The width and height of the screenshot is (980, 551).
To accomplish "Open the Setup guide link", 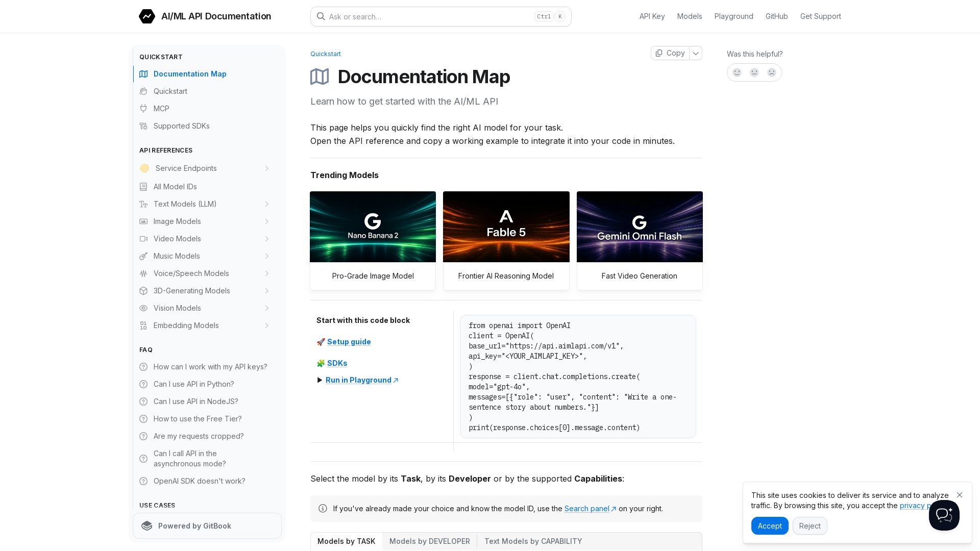I will click(x=349, y=342).
